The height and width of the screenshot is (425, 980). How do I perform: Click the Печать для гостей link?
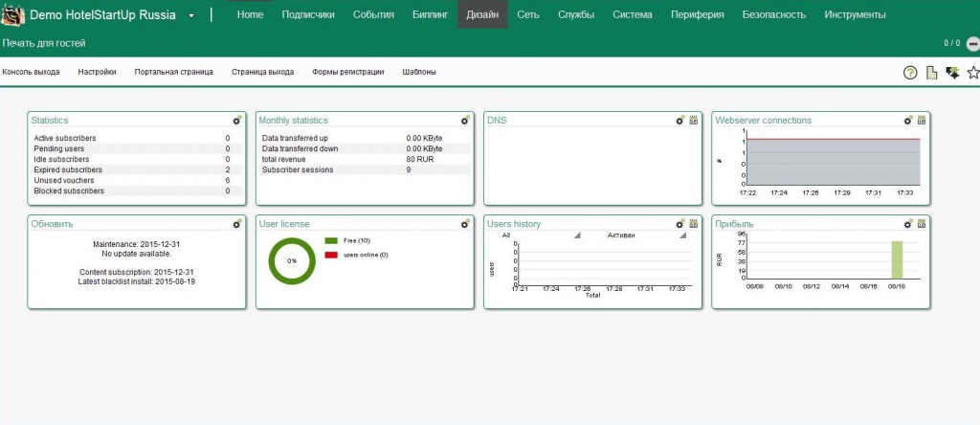(x=44, y=43)
